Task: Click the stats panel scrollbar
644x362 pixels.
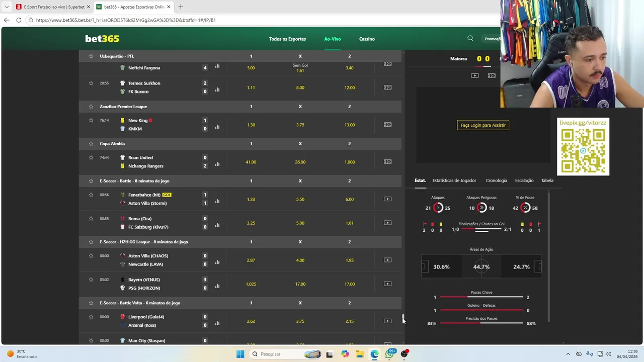Action: [x=548, y=256]
